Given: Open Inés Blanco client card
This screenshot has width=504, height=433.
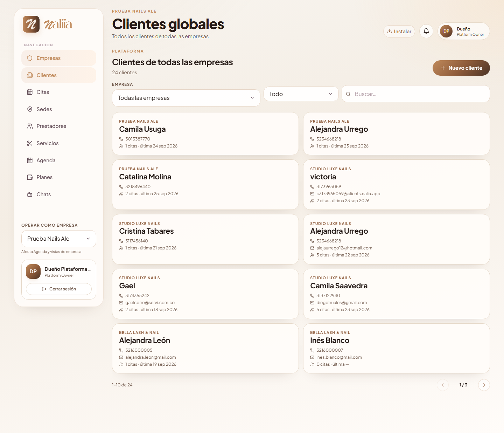Looking at the screenshot, I should point(397,349).
